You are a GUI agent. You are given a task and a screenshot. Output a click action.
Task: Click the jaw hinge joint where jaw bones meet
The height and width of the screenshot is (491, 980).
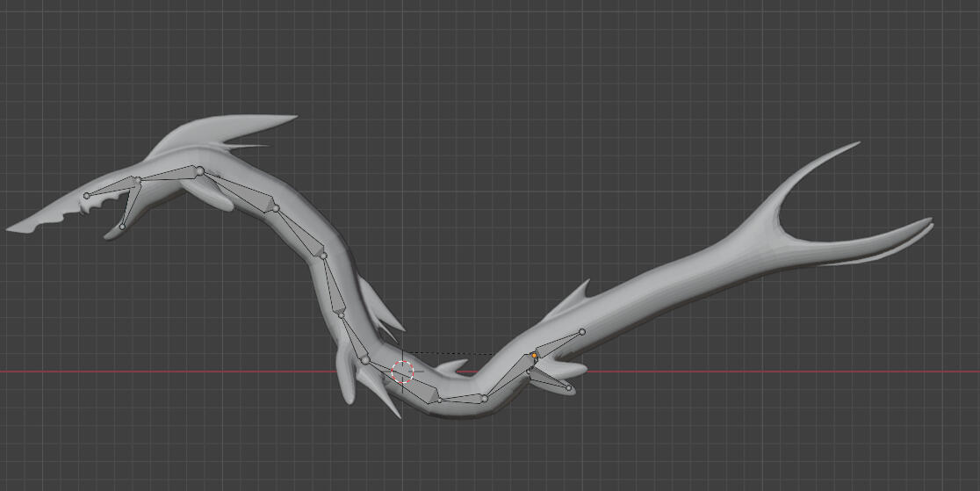tap(136, 180)
